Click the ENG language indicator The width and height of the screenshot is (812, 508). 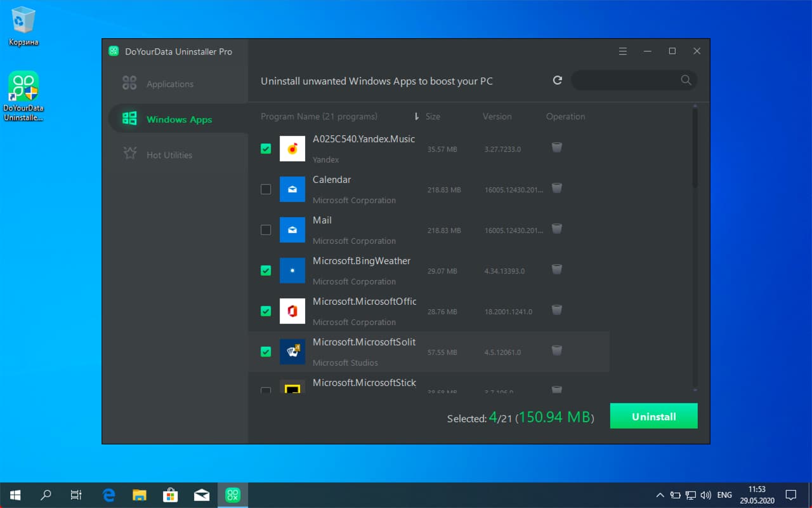[724, 495]
